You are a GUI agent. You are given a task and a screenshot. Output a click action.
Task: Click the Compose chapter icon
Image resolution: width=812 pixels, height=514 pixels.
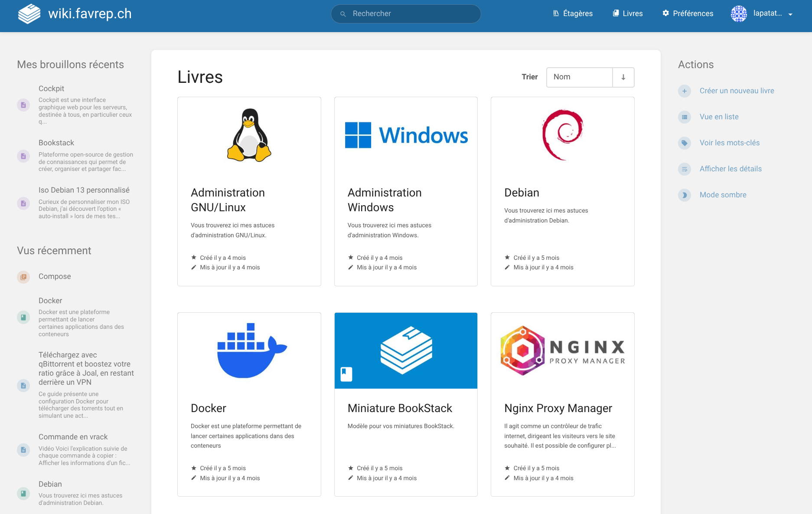coord(23,277)
